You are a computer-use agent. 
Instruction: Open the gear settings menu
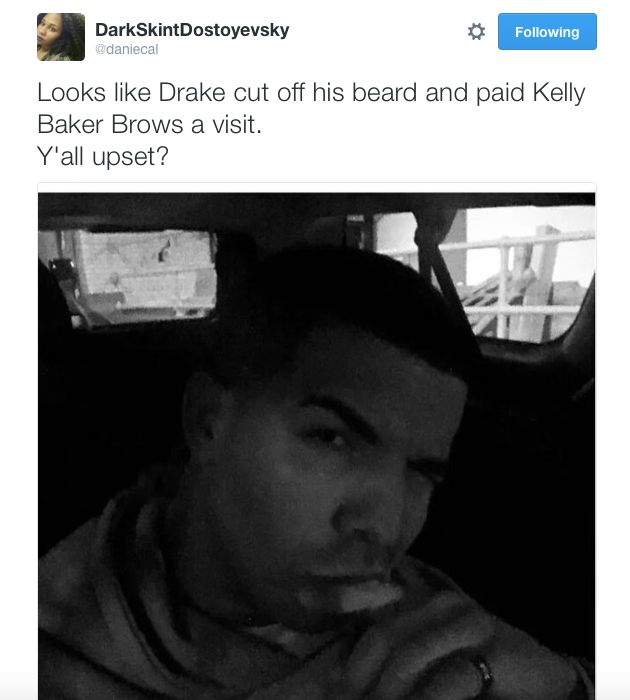click(x=476, y=32)
